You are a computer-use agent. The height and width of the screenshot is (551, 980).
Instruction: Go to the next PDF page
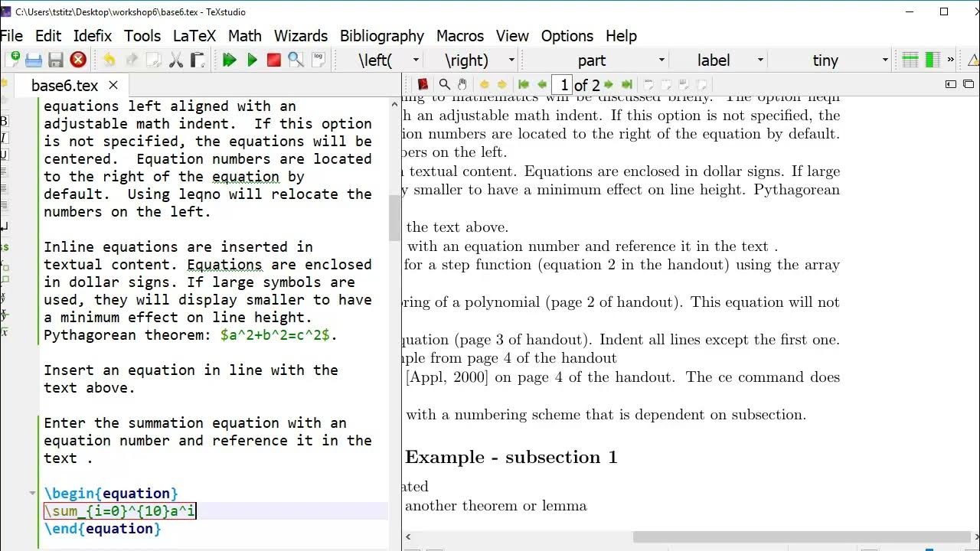coord(609,84)
